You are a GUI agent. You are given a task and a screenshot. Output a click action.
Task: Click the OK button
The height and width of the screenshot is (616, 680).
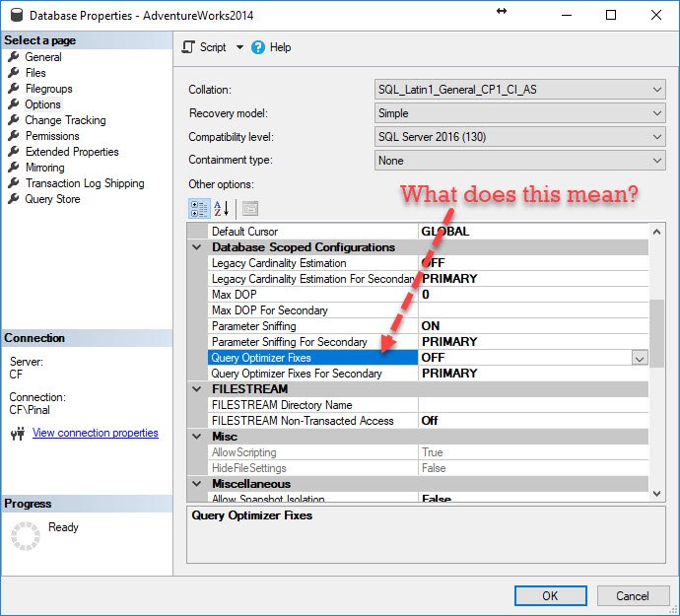(550, 596)
